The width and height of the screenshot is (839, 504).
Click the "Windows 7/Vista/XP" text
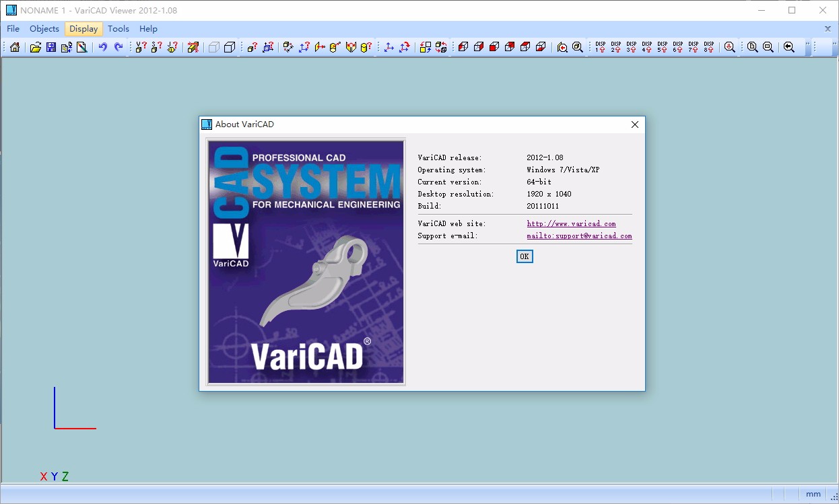[563, 170]
